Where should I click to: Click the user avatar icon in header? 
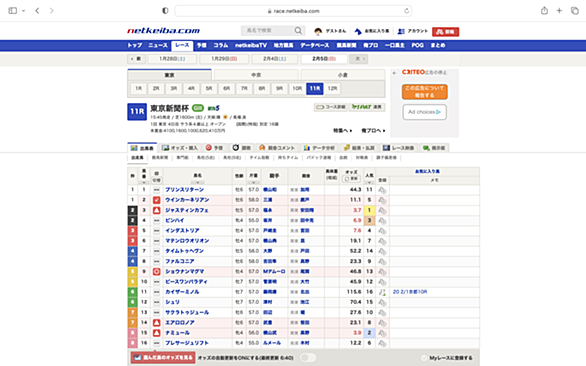tap(318, 31)
